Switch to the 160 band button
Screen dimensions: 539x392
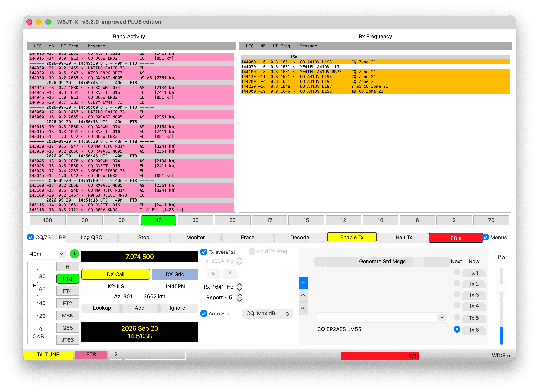(x=47, y=220)
